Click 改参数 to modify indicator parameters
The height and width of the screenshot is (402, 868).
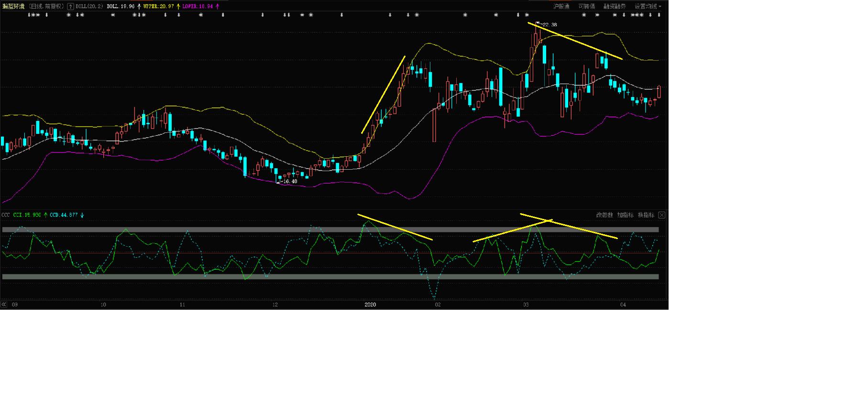[604, 215]
